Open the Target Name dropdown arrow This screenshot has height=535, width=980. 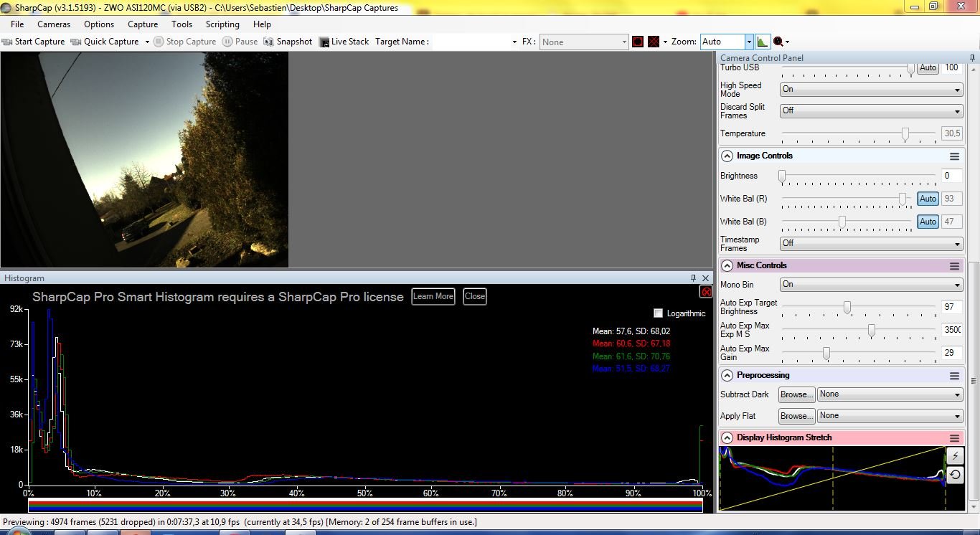514,42
